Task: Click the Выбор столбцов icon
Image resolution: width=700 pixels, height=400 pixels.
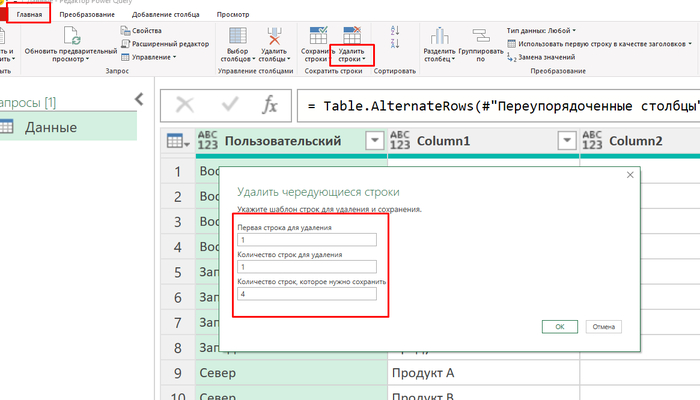Action: point(238,36)
